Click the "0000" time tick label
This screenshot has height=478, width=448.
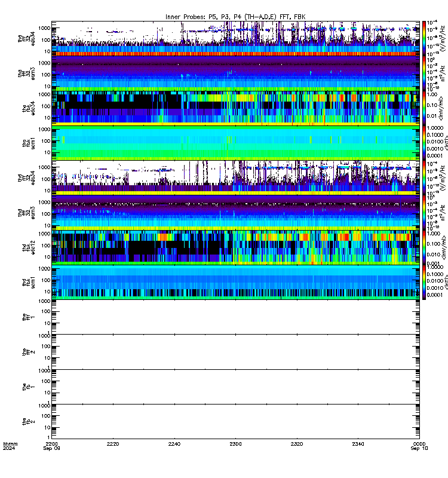click(419, 444)
